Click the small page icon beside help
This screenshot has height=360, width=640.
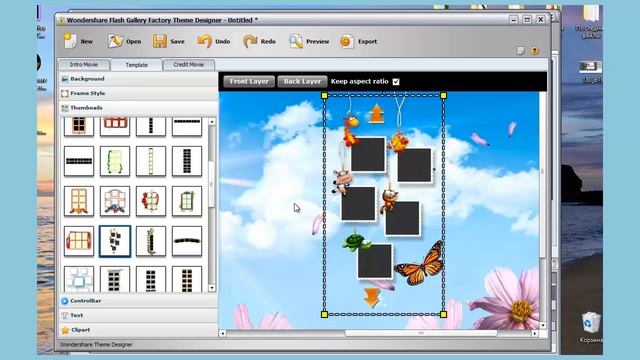coord(520,51)
